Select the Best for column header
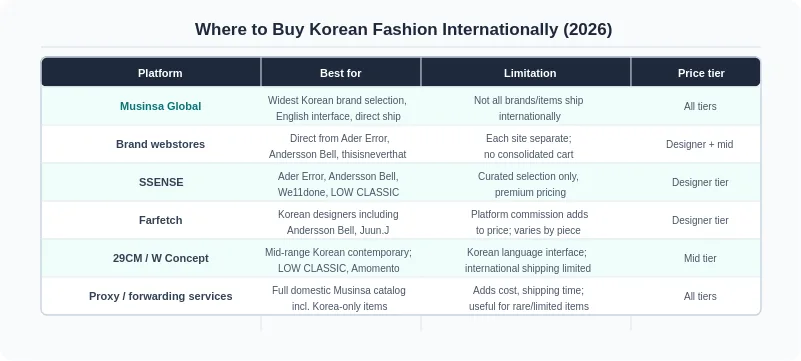The height and width of the screenshot is (361, 801). tap(341, 73)
